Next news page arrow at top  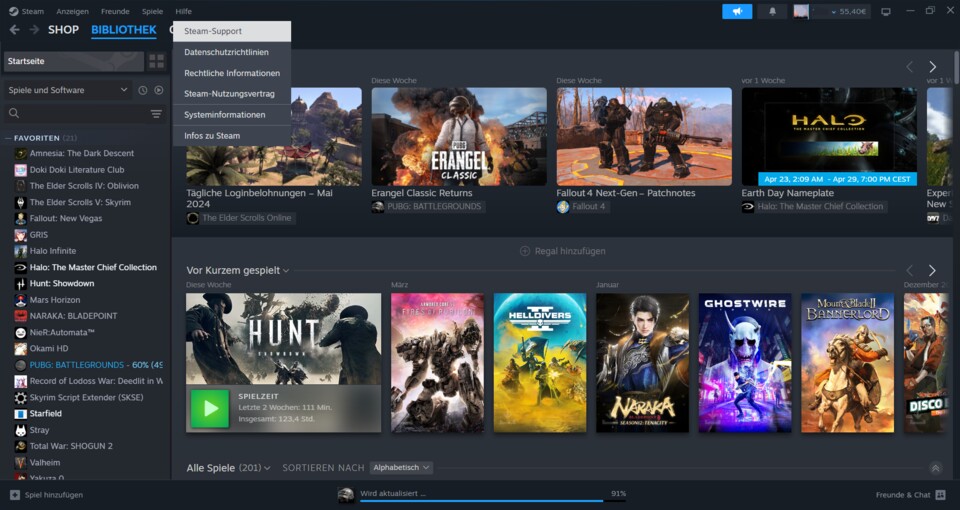pos(932,66)
